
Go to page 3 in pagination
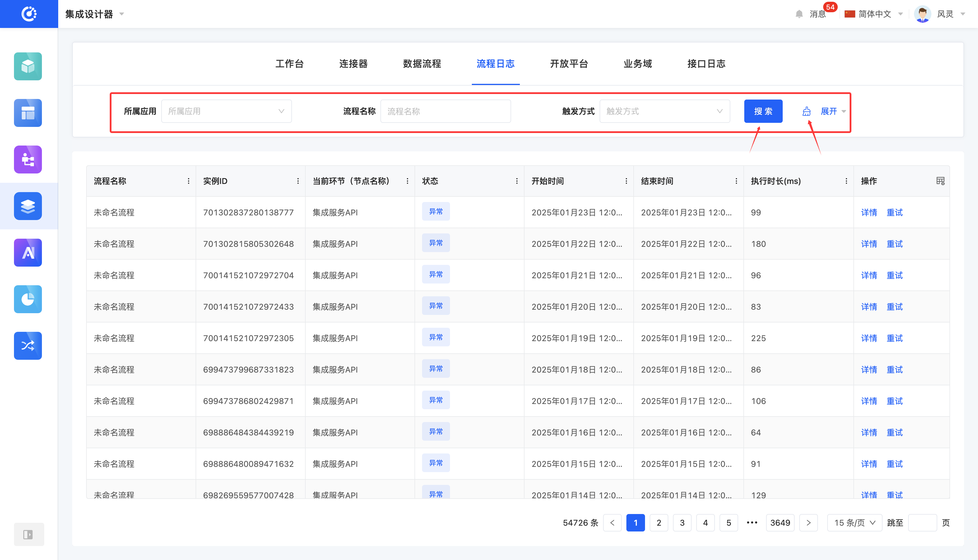pyautogui.click(x=682, y=523)
